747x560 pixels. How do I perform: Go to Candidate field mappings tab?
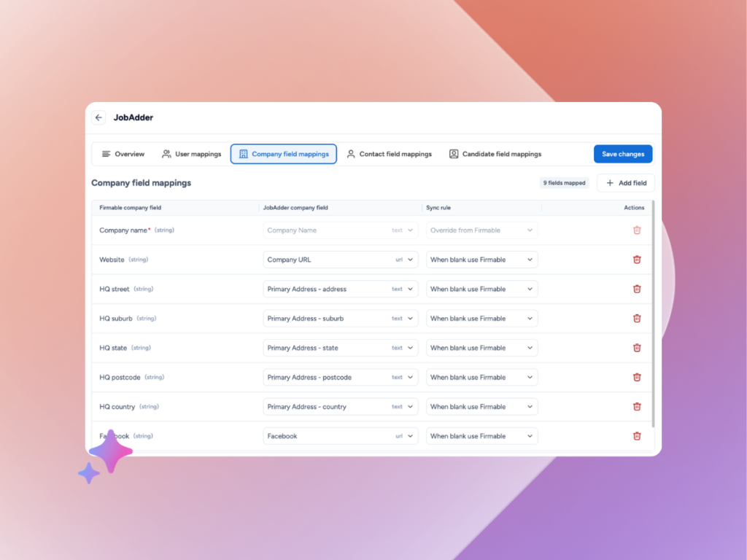pos(495,154)
